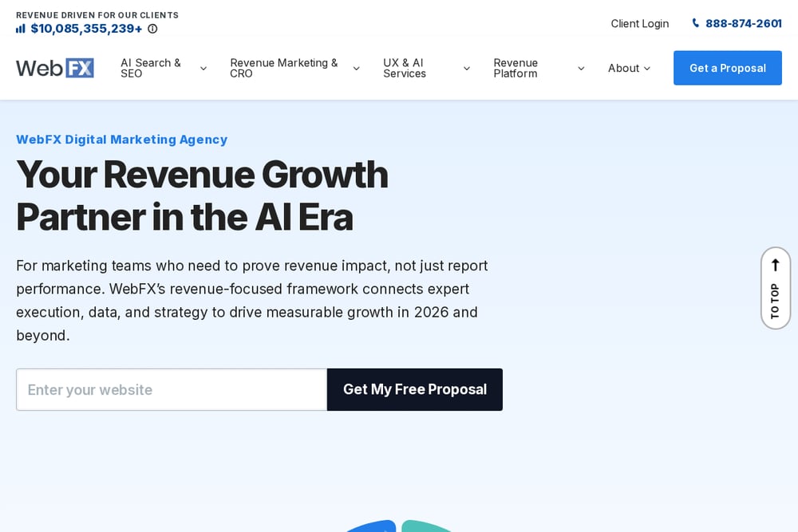Open Revenue Marketing & CRO menu
This screenshot has width=798, height=532.
284,68
